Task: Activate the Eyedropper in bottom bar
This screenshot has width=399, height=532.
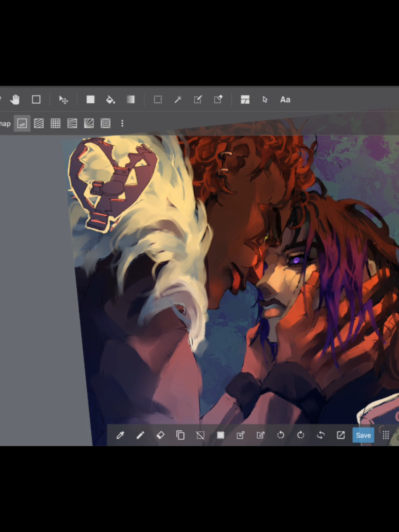Action: [120, 435]
